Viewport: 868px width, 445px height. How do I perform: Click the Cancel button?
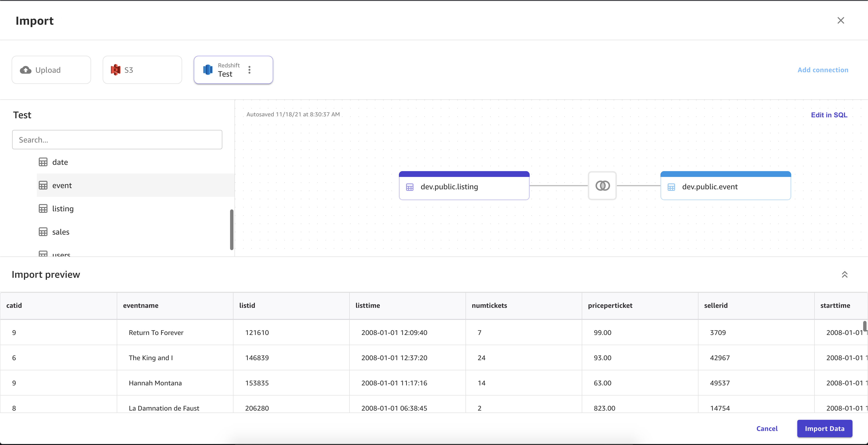coord(767,428)
